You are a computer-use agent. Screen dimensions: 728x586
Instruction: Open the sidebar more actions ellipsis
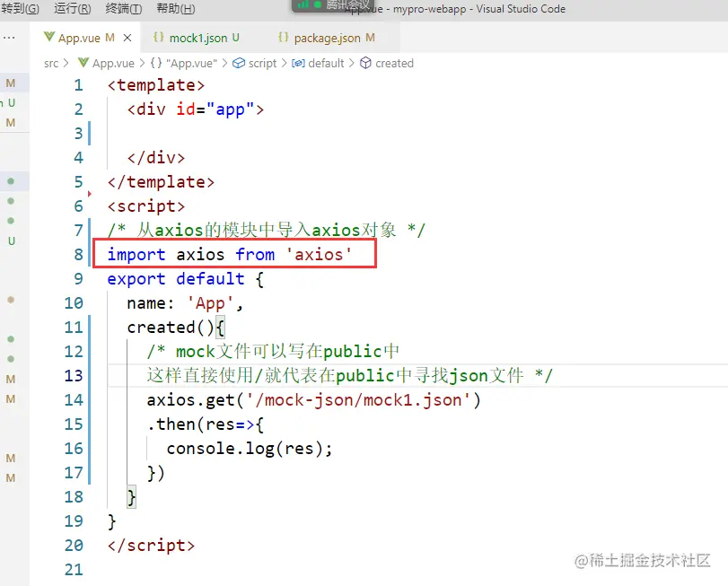click(x=9, y=38)
